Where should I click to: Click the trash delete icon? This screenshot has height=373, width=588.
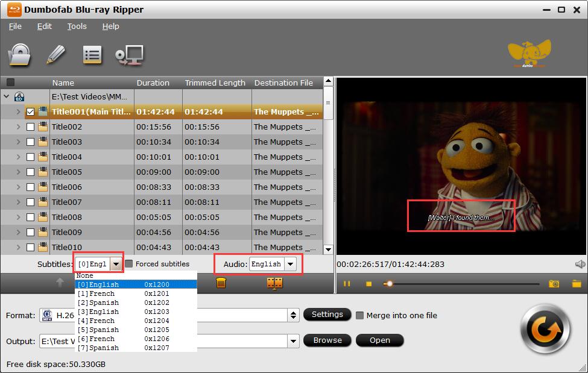[x=221, y=283]
